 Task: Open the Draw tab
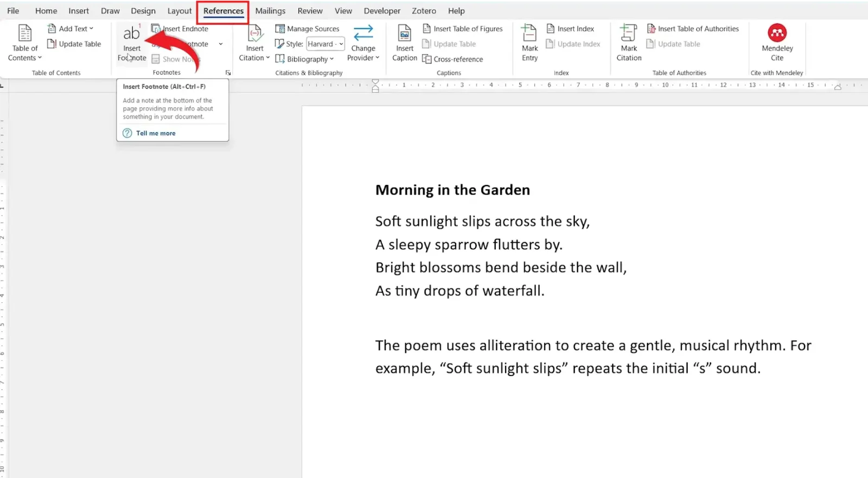[110, 11]
